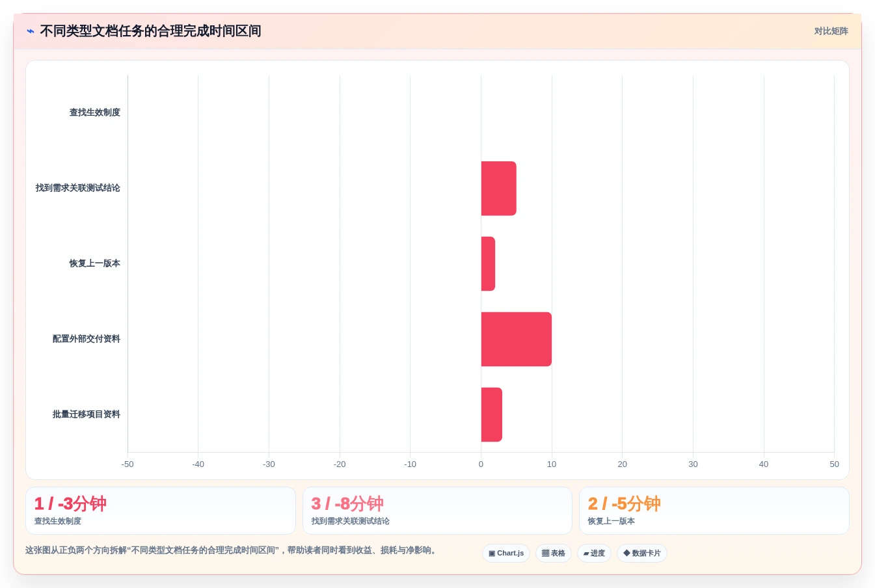Click the chart title 不同类型文档任务的合理完成时间区间
875x588 pixels.
(150, 31)
